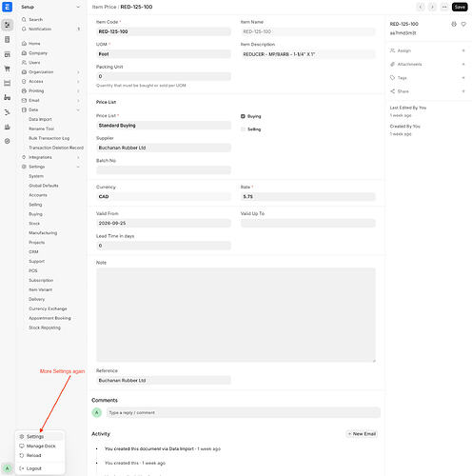
Task: Click the Save button
Action: (460, 7)
